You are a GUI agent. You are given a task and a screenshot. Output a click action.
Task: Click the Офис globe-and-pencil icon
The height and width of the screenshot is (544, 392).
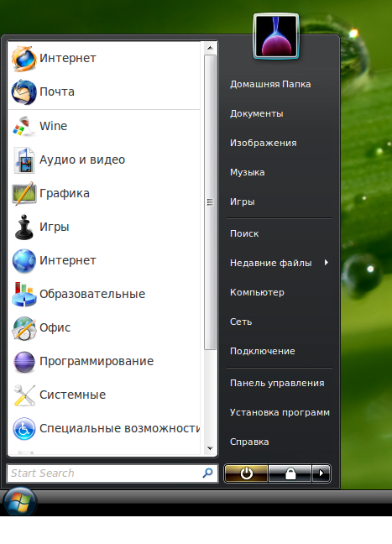(24, 328)
